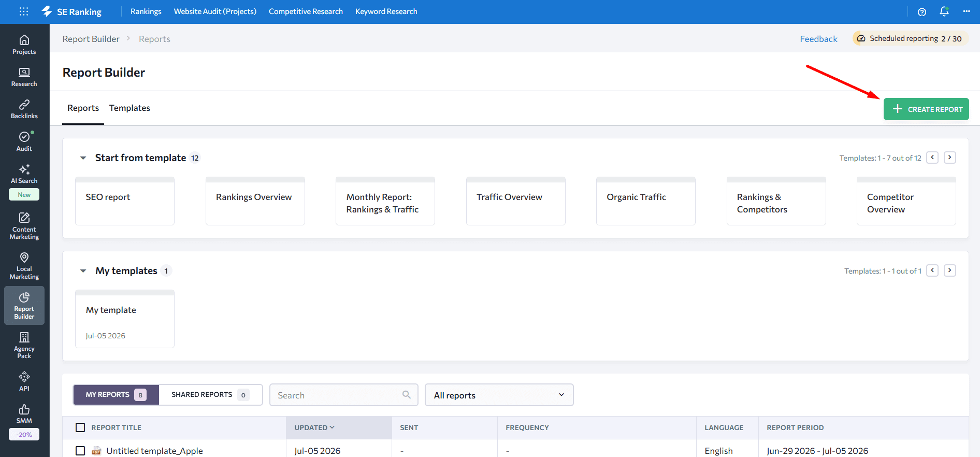This screenshot has height=457, width=980.
Task: Collapse the Start from template section
Action: click(83, 158)
